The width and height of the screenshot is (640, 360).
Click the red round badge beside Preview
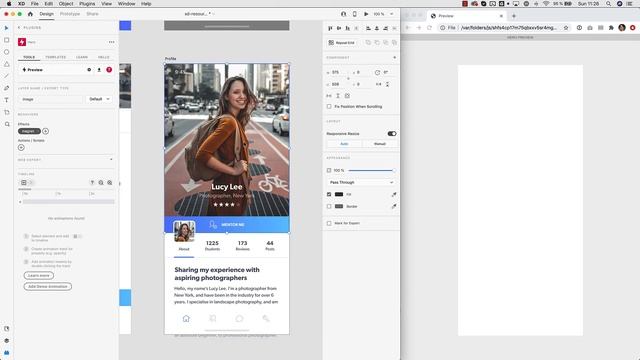pos(109,70)
